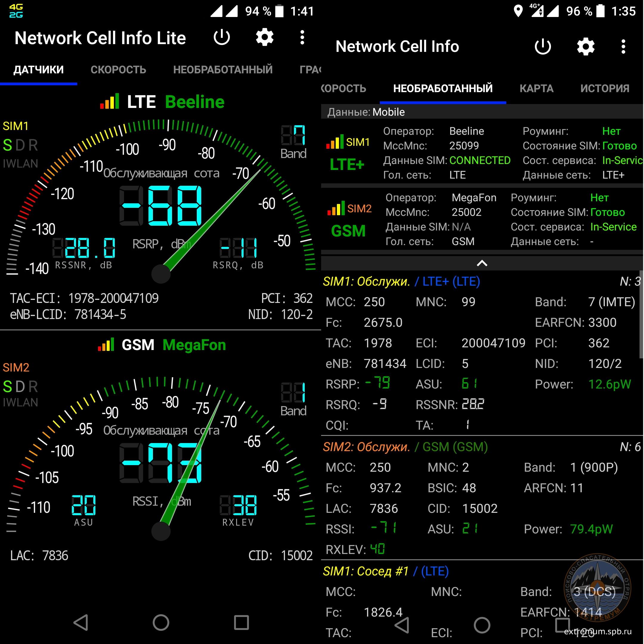The image size is (644, 644).
Task: Tap SIM1 S D R indicator
Action: pos(20,145)
